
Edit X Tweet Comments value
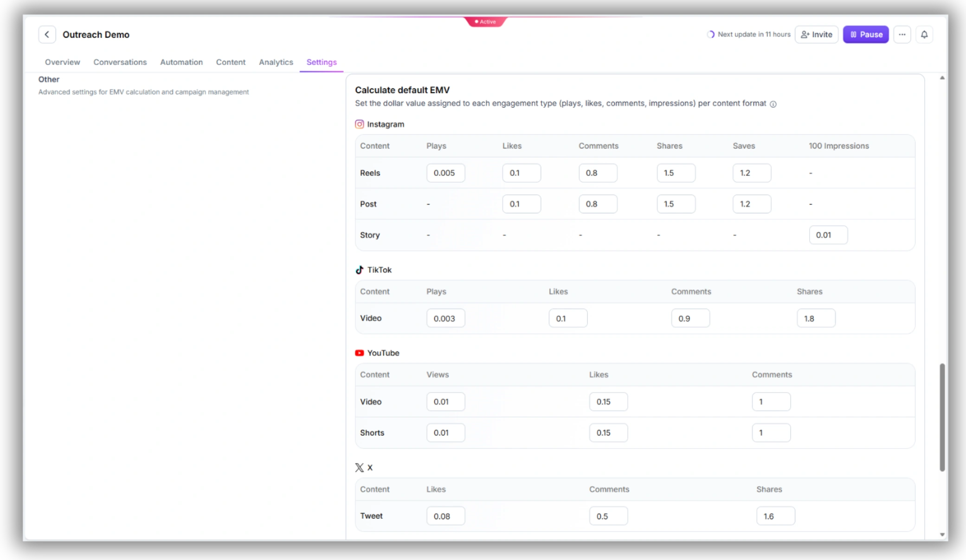(608, 516)
